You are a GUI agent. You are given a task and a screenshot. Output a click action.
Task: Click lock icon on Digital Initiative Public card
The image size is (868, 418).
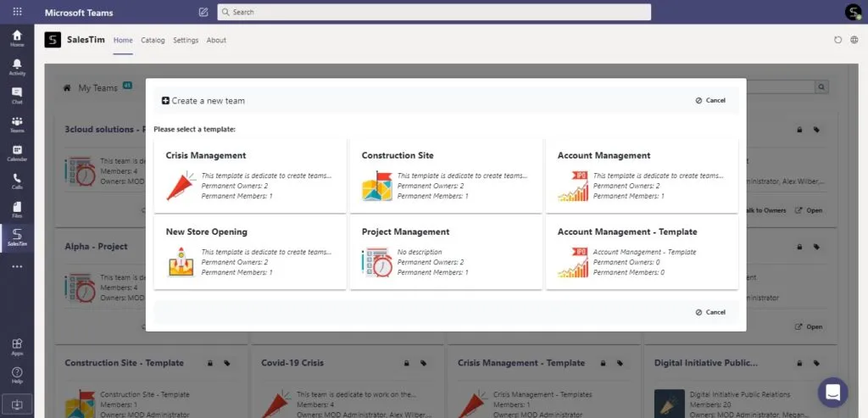pyautogui.click(x=799, y=363)
